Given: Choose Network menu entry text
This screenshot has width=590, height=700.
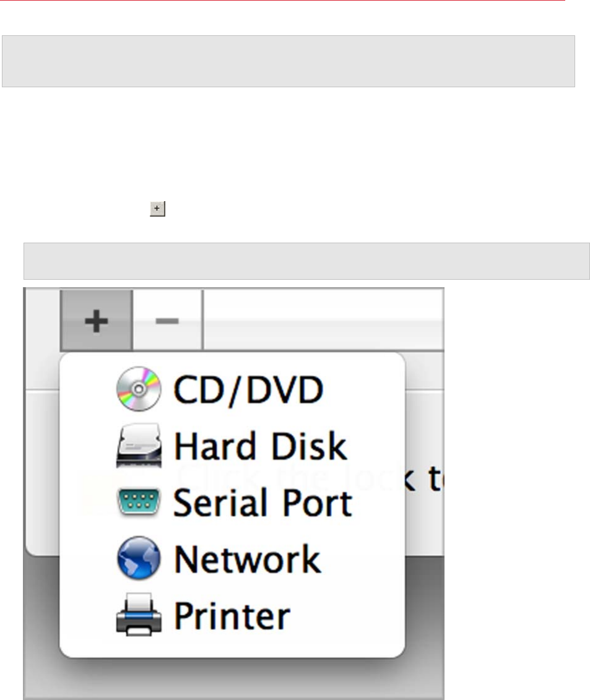Looking at the screenshot, I should (247, 558).
